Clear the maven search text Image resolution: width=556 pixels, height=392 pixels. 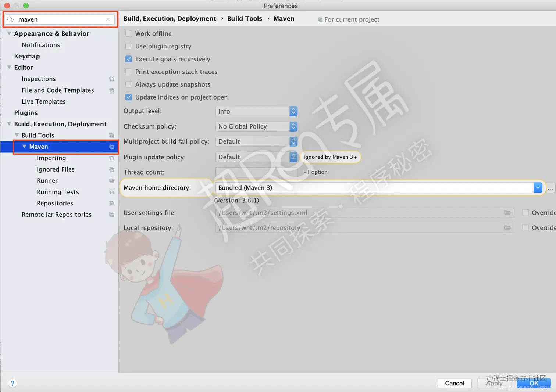tap(108, 19)
